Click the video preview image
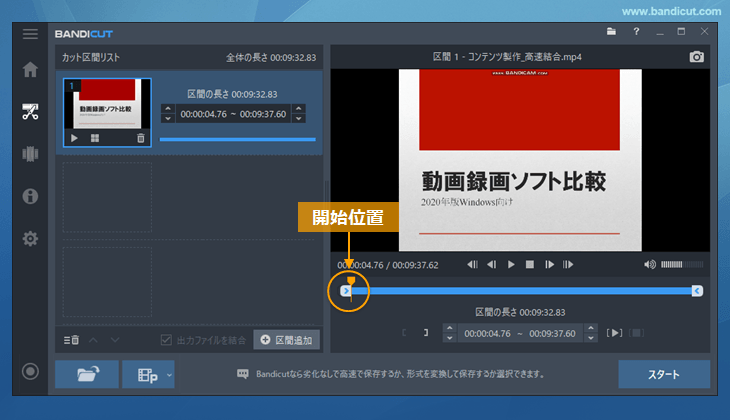Viewport: 730px width, 420px height. click(x=520, y=160)
